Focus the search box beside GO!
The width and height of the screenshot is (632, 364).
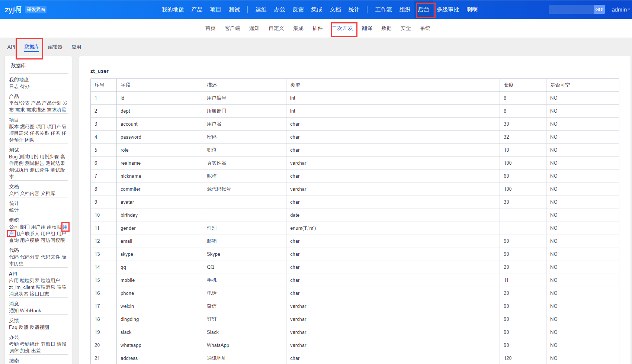[571, 10]
